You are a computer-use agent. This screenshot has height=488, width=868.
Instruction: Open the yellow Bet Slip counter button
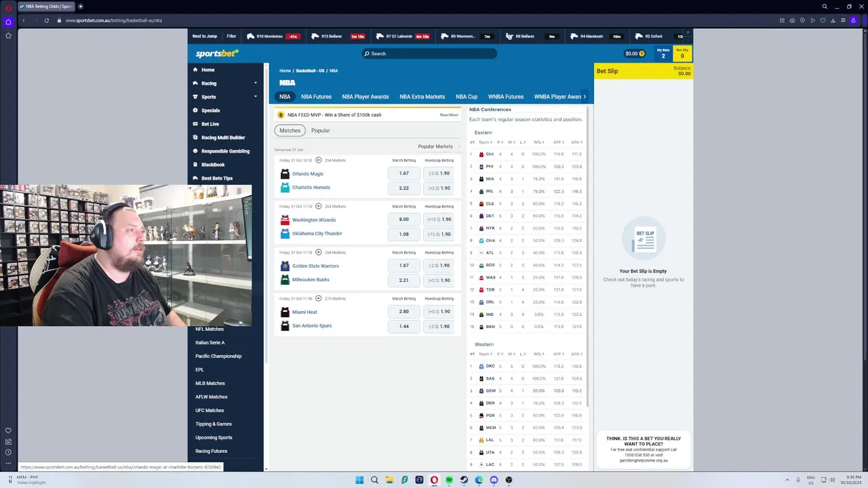point(682,54)
